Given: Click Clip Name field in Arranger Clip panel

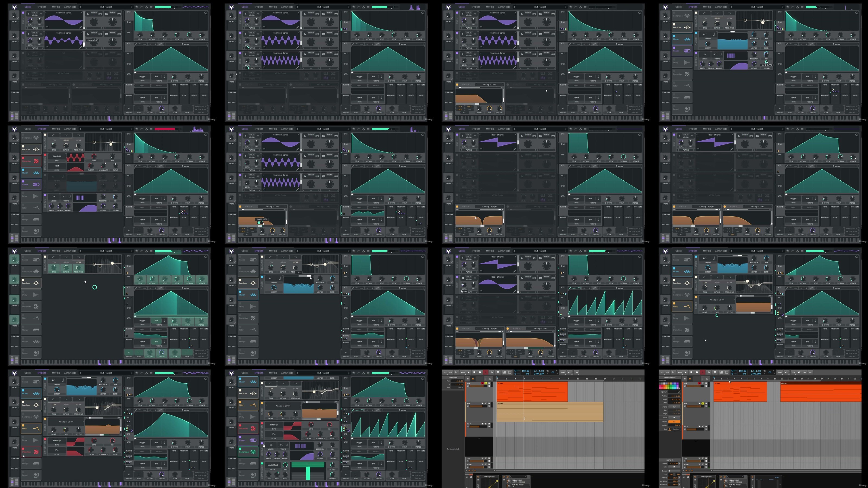Looking at the screenshot, I should click(670, 381).
